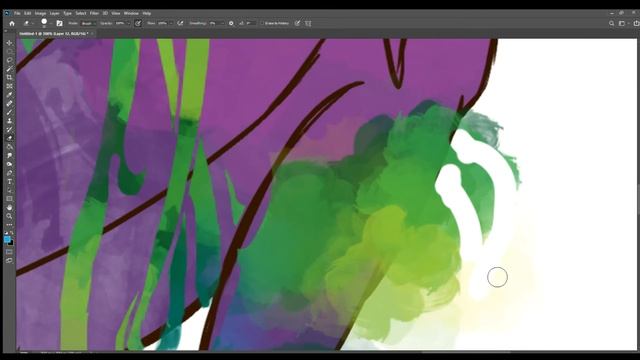Select the Pen tool
Image resolution: width=640 pixels, height=360 pixels.
pyautogui.click(x=9, y=173)
